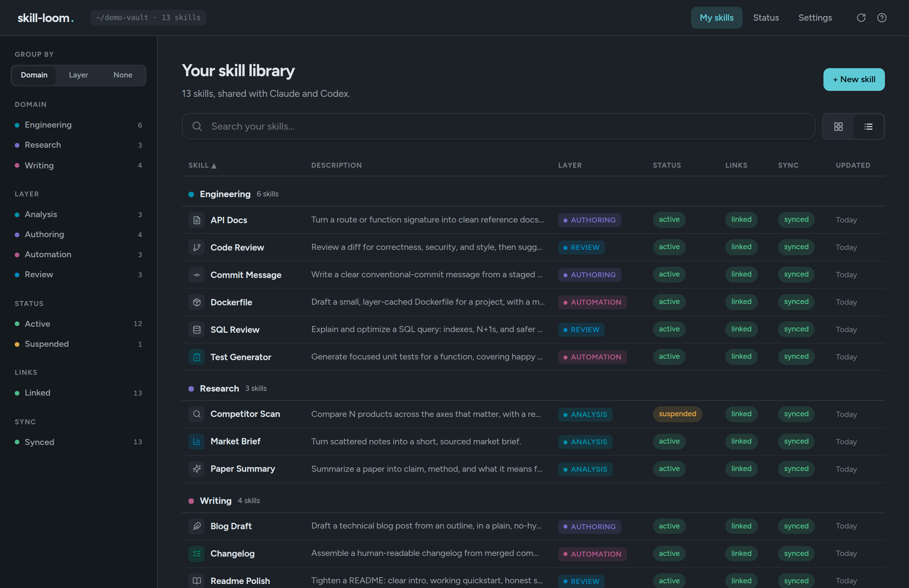Viewport: 909px width, 588px height.
Task: Open the Settings tab
Action: [815, 18]
